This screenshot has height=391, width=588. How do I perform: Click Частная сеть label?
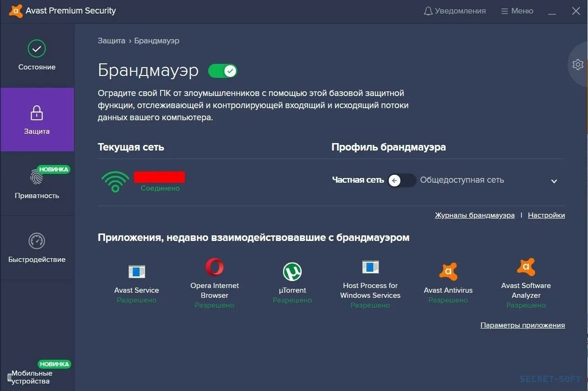[358, 180]
